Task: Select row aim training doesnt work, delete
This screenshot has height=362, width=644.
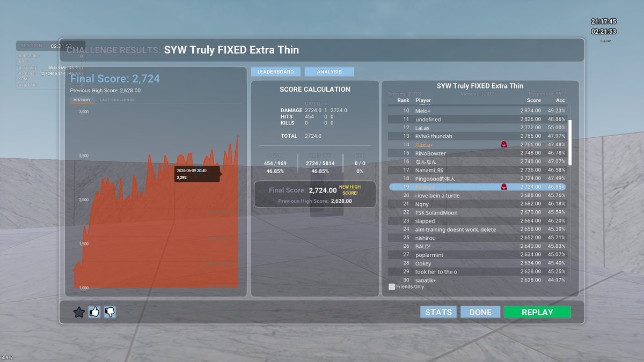Action: coord(477,230)
